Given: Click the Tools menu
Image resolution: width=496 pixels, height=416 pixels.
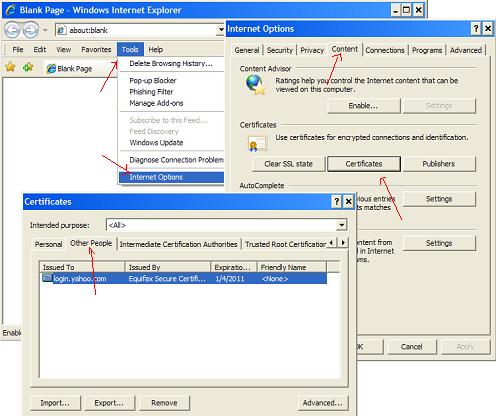Looking at the screenshot, I should 130,50.
